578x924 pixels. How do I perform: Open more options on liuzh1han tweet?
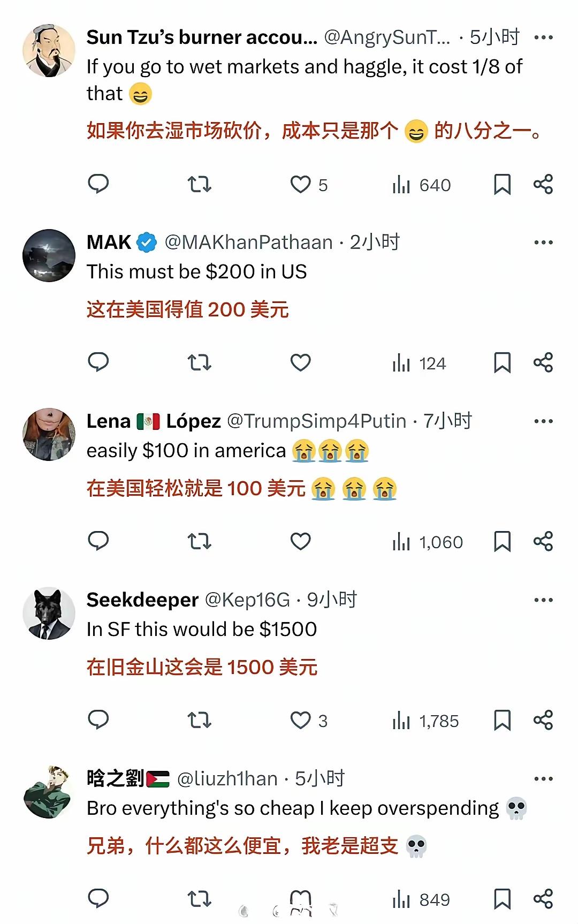[x=543, y=779]
